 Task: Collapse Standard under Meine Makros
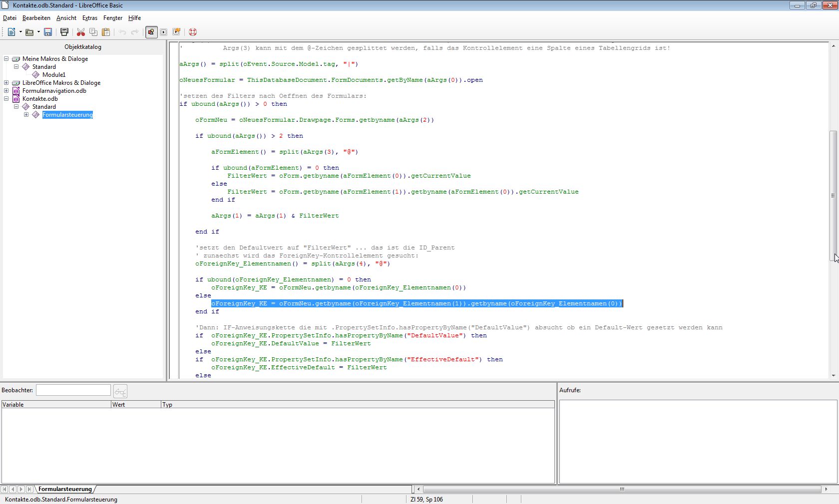16,66
